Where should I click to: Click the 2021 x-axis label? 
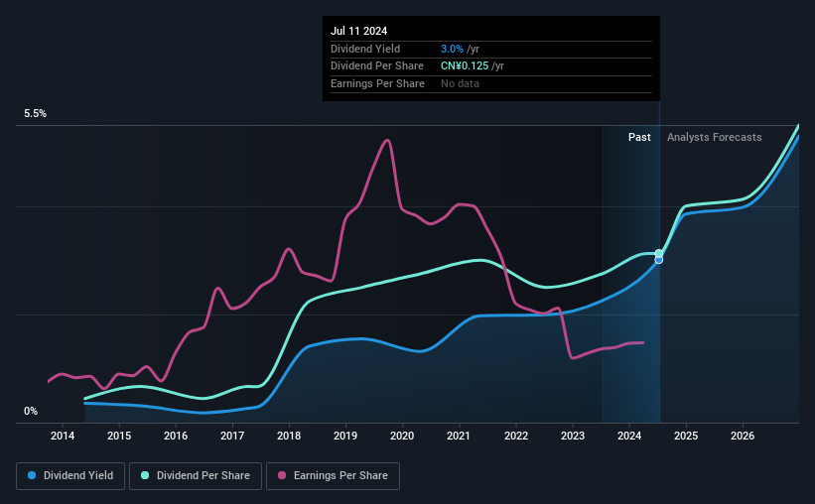pyautogui.click(x=459, y=436)
